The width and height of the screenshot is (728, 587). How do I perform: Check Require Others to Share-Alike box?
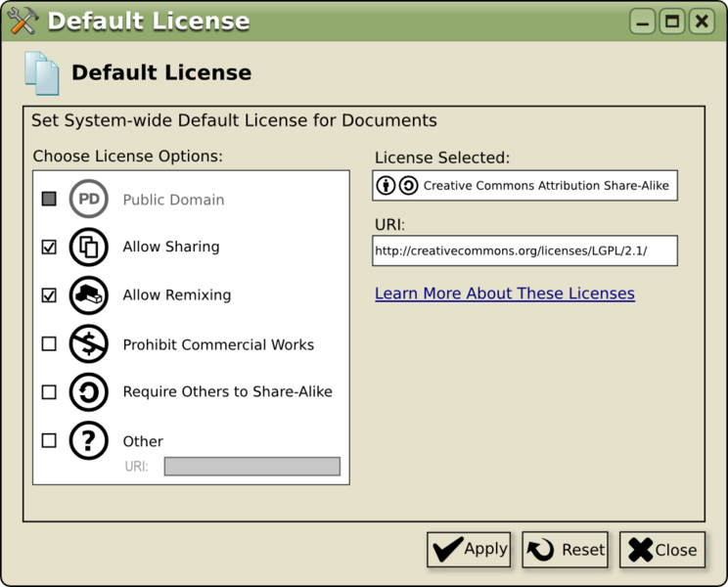pos(49,392)
